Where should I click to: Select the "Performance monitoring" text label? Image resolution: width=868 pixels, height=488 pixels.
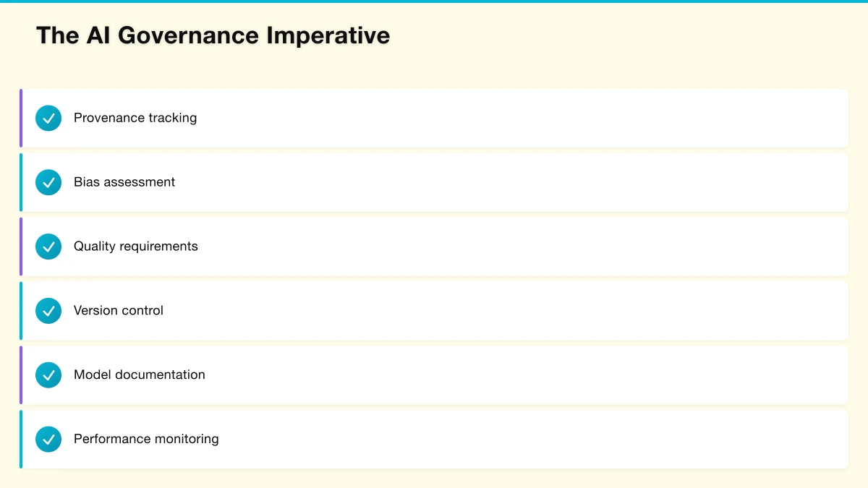pos(146,439)
